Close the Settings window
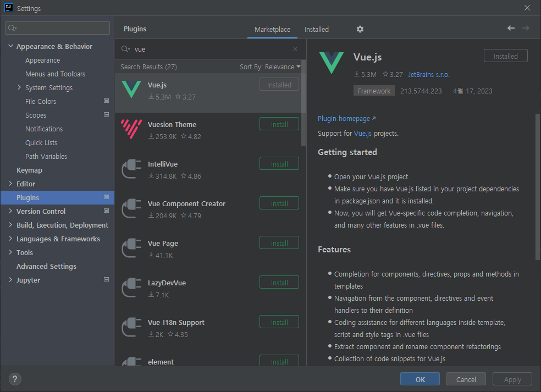 [527, 8]
